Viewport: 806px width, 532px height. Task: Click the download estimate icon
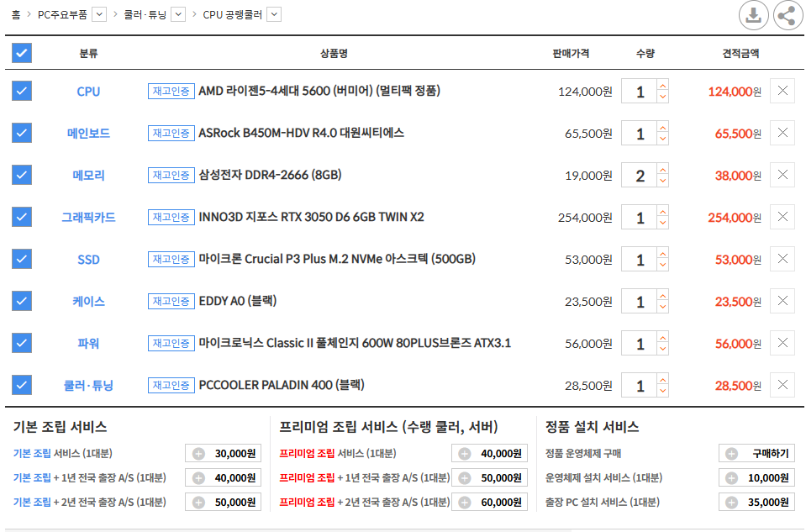[x=753, y=15]
